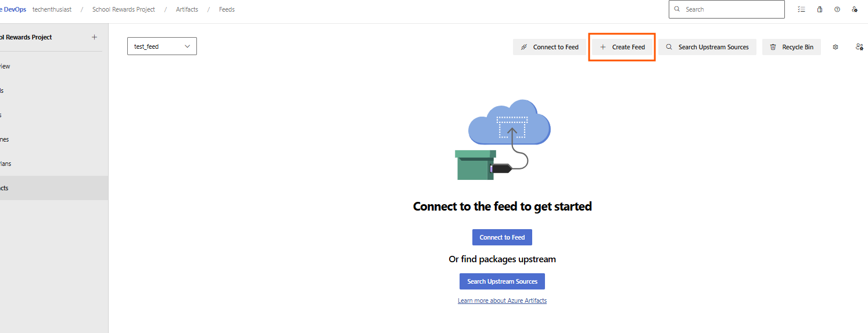Open the work items checklist icon in header
Image resolution: width=868 pixels, height=333 pixels.
coord(802,9)
